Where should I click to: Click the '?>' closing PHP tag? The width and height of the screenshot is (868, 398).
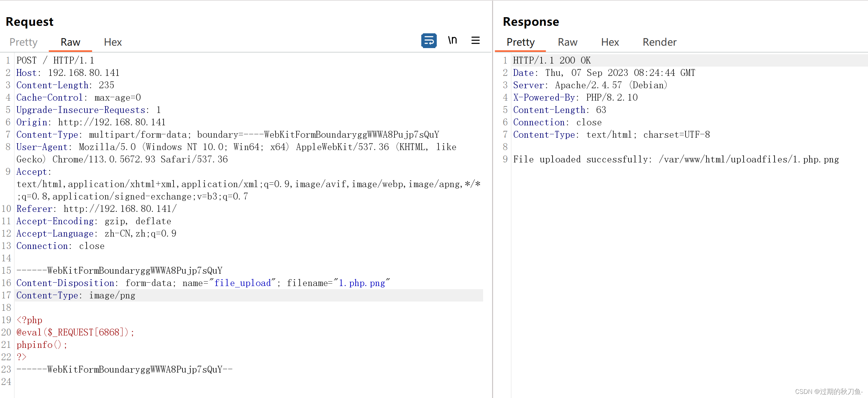22,357
